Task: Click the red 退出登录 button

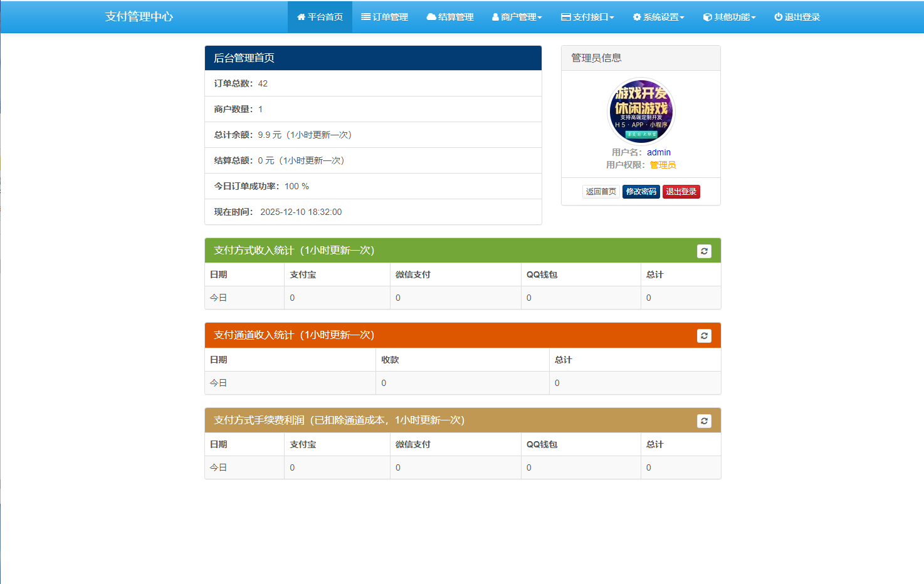Action: pos(681,191)
